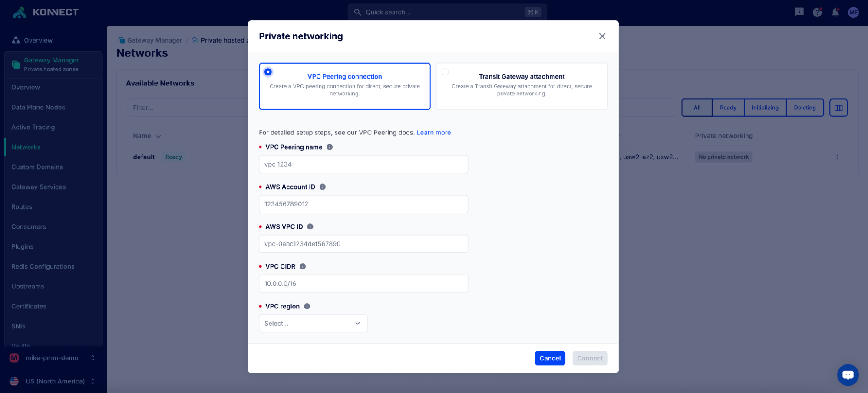
Task: Click the notifications bell icon
Action: tap(835, 12)
